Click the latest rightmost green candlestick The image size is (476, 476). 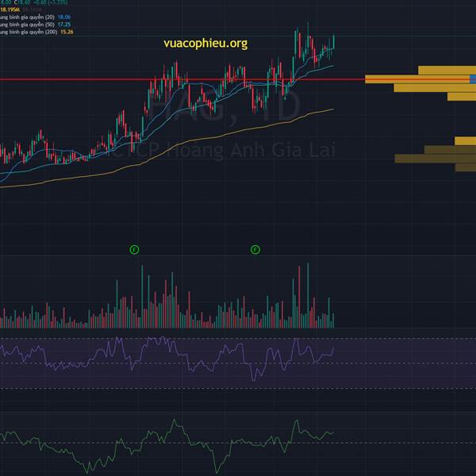[334, 41]
